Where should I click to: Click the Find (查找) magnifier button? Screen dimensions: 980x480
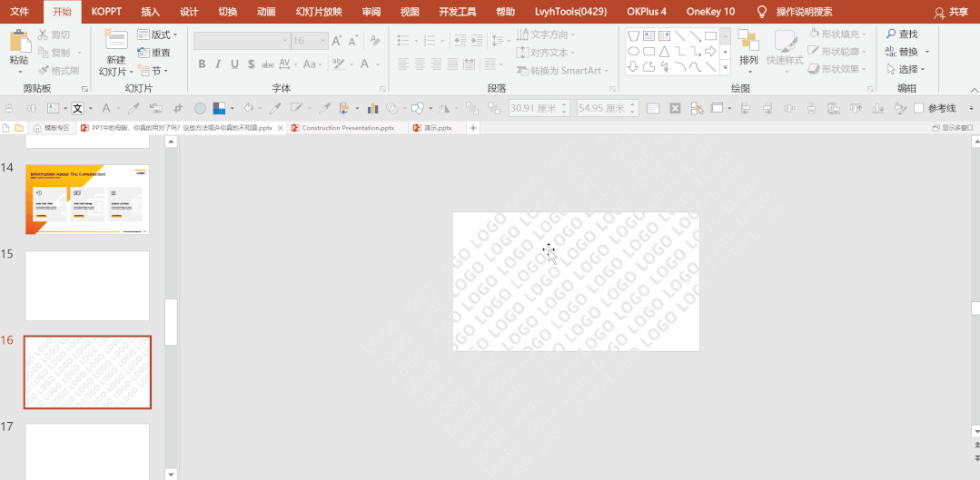tap(902, 34)
